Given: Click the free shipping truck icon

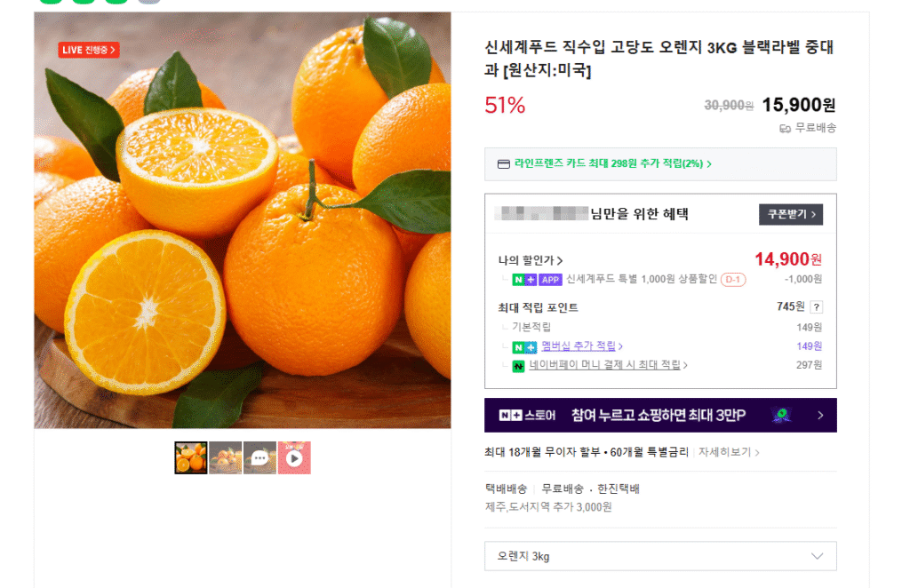Looking at the screenshot, I should point(785,129).
